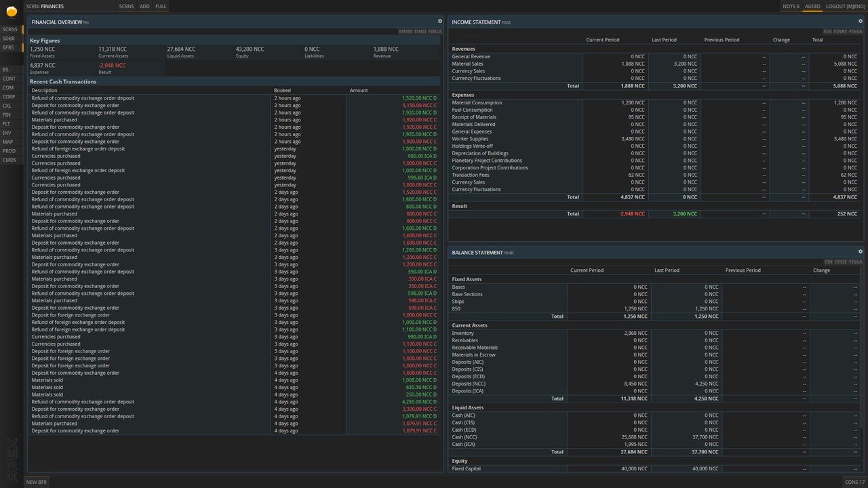
Task: Select FINLA link in Income Statement panel
Action: (x=856, y=31)
